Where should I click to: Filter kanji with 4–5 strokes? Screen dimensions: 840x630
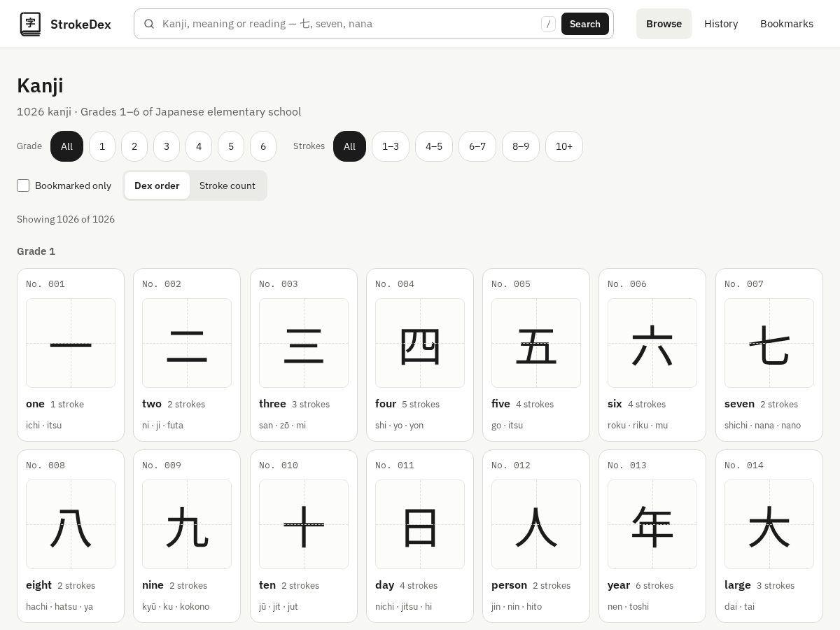coord(434,146)
